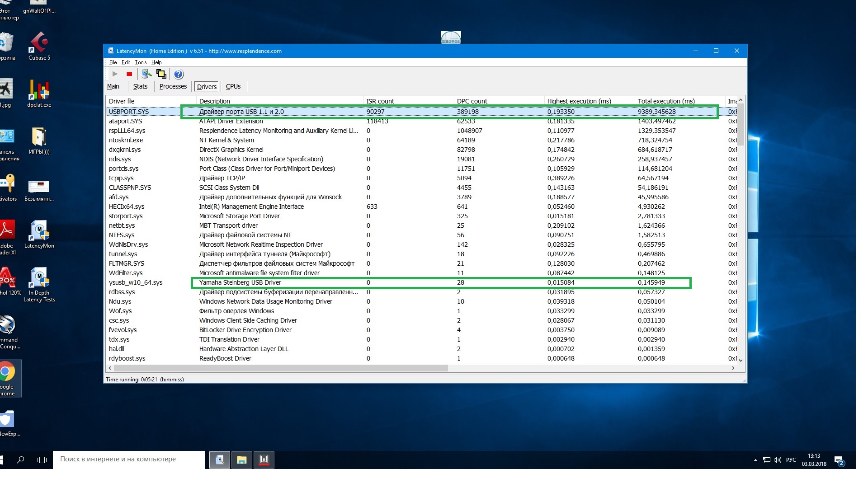Open the options icon with monitor and pen
Image resolution: width=868 pixels, height=488 pixels.
pyautogui.click(x=146, y=74)
